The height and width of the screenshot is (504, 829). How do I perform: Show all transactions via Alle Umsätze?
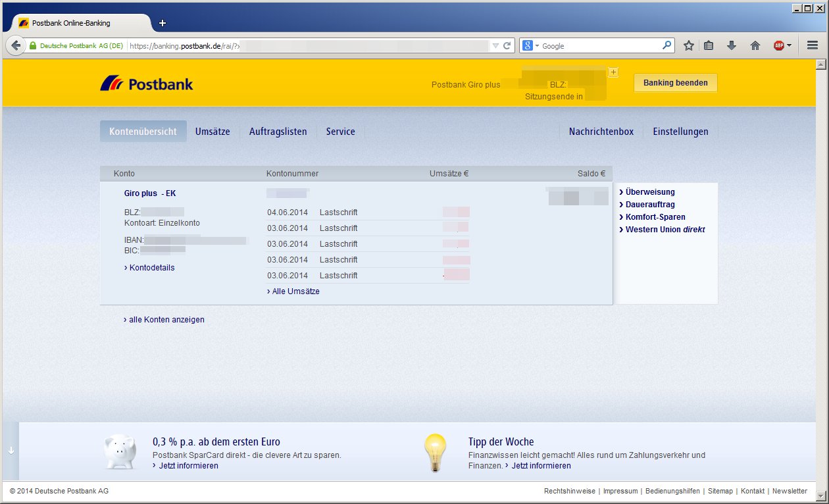pos(295,291)
